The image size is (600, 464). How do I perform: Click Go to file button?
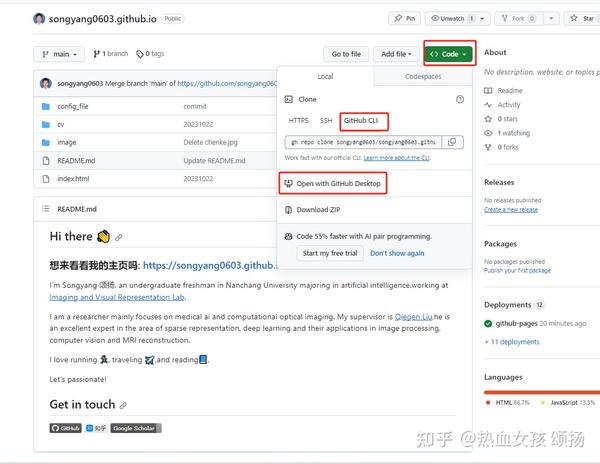click(346, 54)
